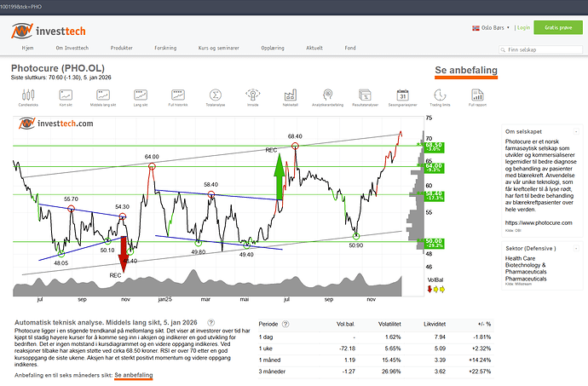Open the Lang sikt chart icon
The image size is (588, 386).
140,96
